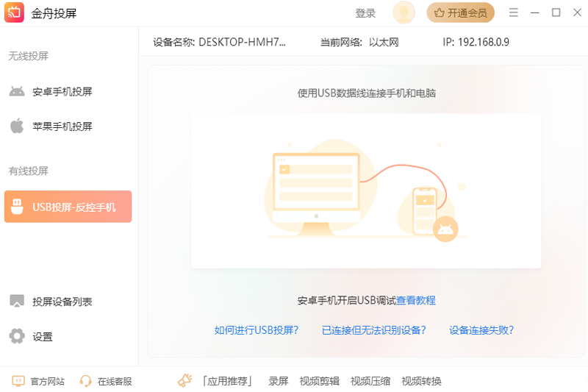The width and height of the screenshot is (588, 392).
Task: Click 登录 to sign in
Action: pyautogui.click(x=365, y=13)
